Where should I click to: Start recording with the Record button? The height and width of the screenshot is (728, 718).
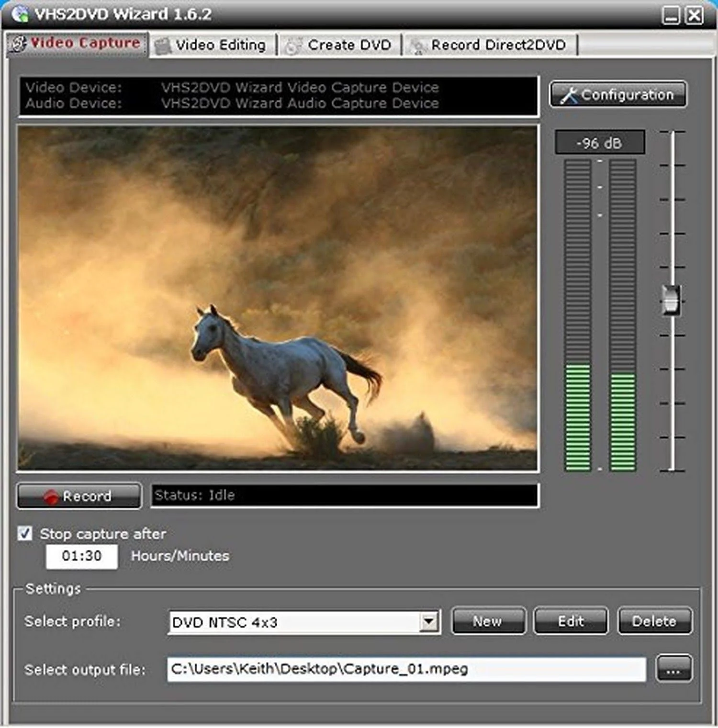79,496
